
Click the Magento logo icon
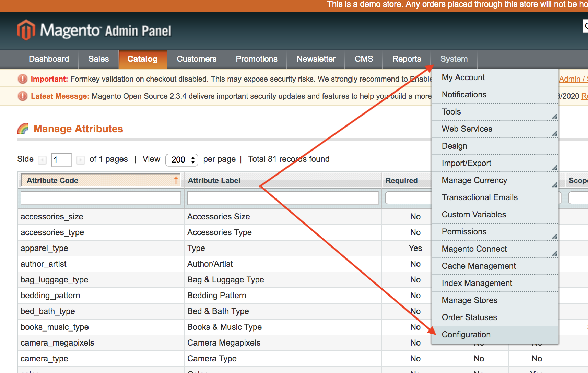(26, 30)
